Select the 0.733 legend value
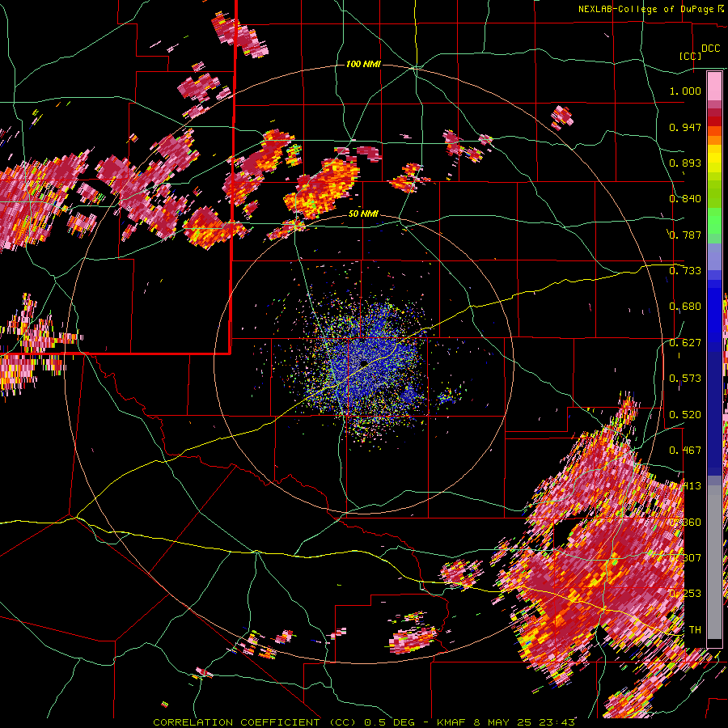This screenshot has width=728, height=728. point(685,271)
